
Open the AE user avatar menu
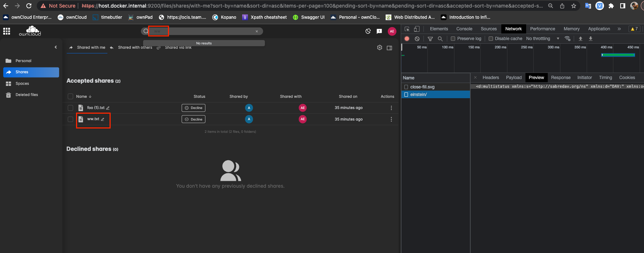pyautogui.click(x=392, y=31)
